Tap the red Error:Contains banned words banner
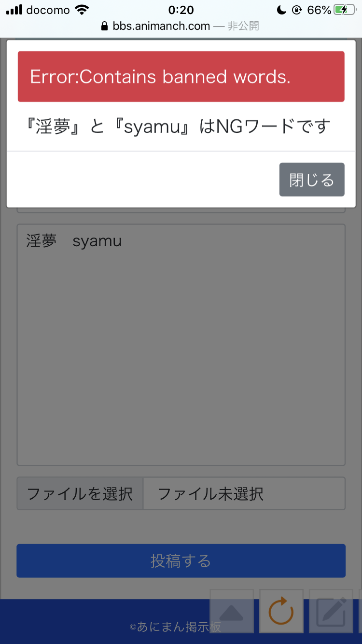The height and width of the screenshot is (644, 362). pos(181,76)
